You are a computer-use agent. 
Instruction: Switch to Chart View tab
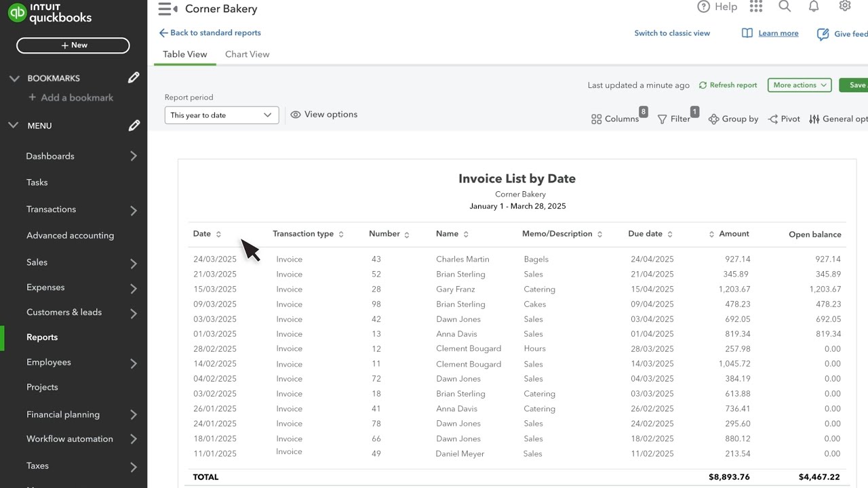coord(247,54)
